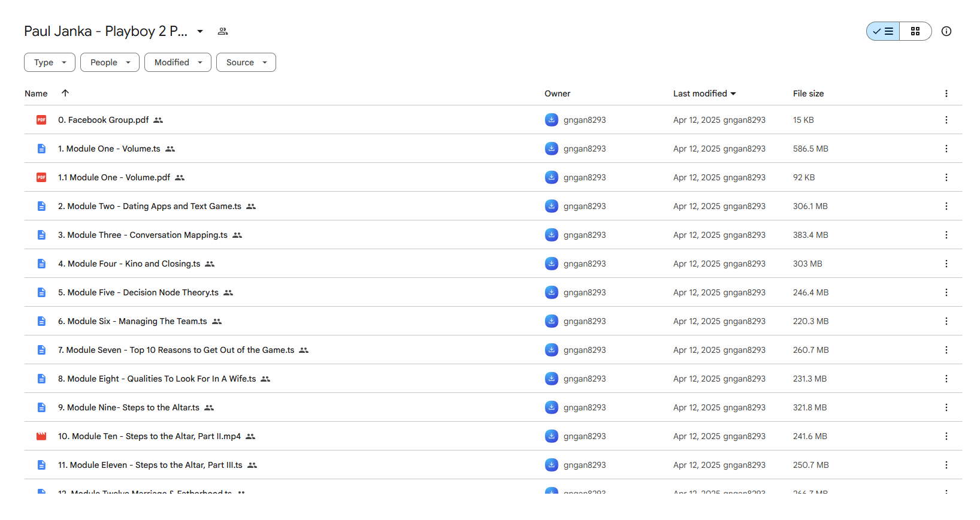The height and width of the screenshot is (520, 980).
Task: Sort by the Name column header
Action: click(36, 93)
